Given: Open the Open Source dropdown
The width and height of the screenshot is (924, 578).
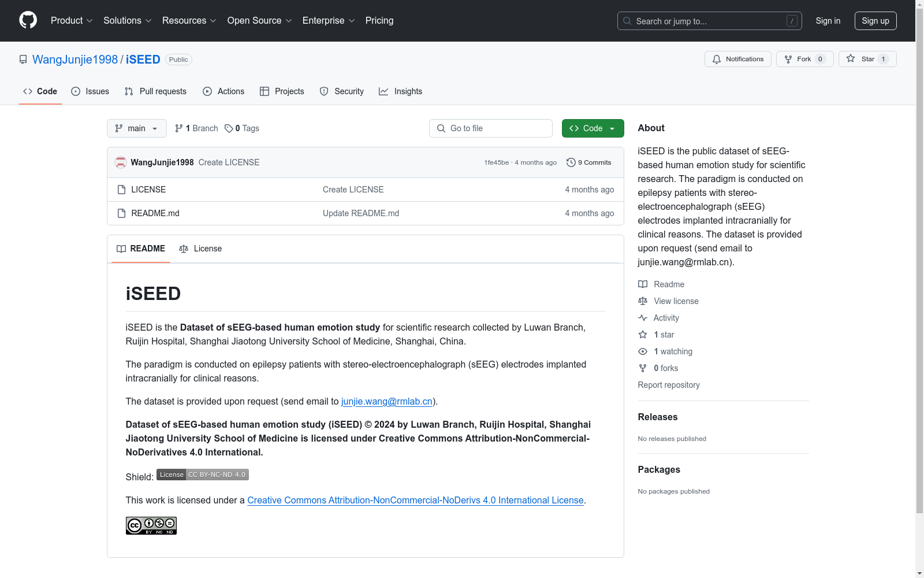Looking at the screenshot, I should 260,21.
